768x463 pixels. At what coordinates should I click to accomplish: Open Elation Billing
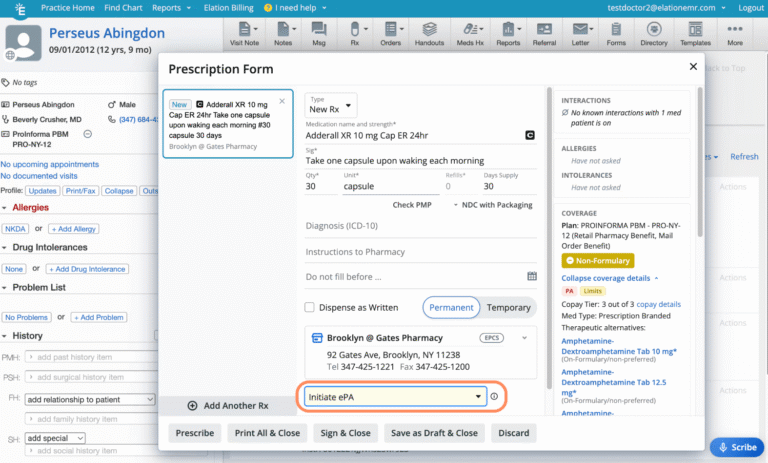(x=229, y=8)
